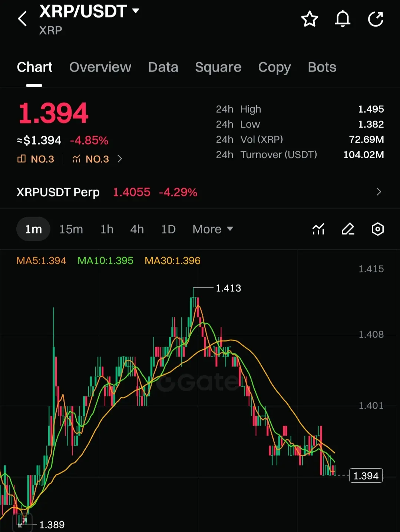Image resolution: width=400 pixels, height=532 pixels.
Task: Tap the MA5:1.394 indicator label
Action: 41,261
